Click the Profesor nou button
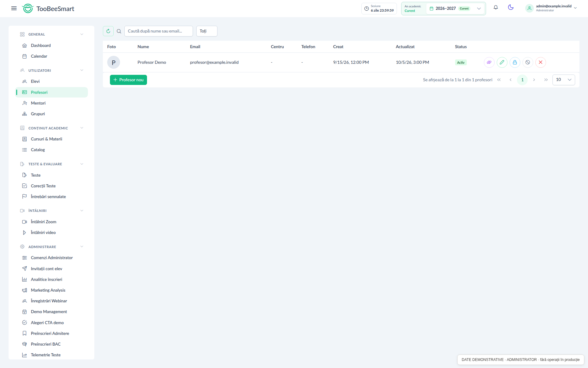This screenshot has height=368, width=588. (128, 80)
